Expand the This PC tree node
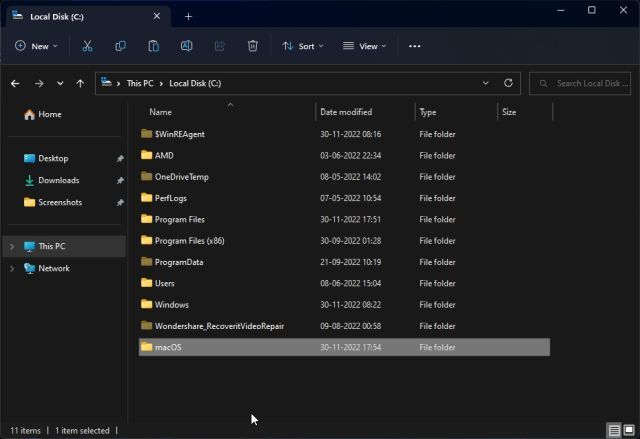640x439 pixels. click(x=12, y=246)
